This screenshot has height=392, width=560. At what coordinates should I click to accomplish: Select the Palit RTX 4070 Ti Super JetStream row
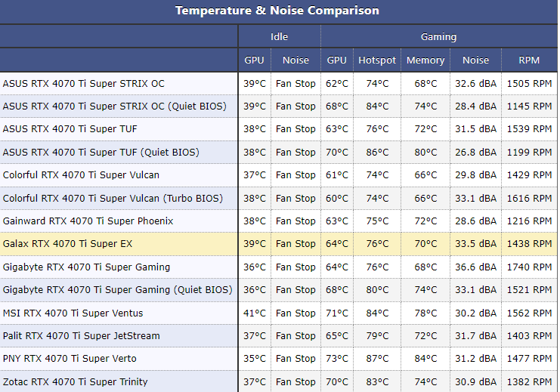81,336
